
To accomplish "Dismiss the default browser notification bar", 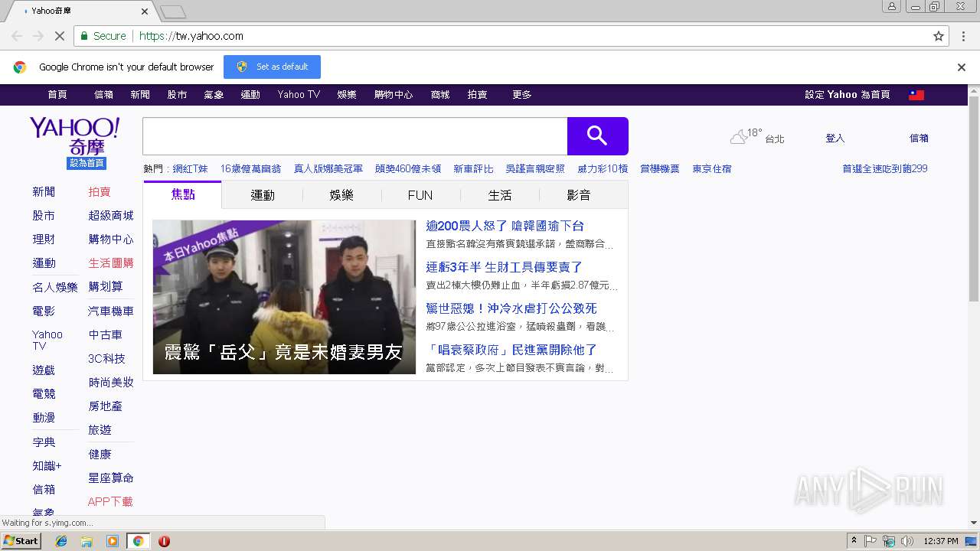I will click(962, 67).
